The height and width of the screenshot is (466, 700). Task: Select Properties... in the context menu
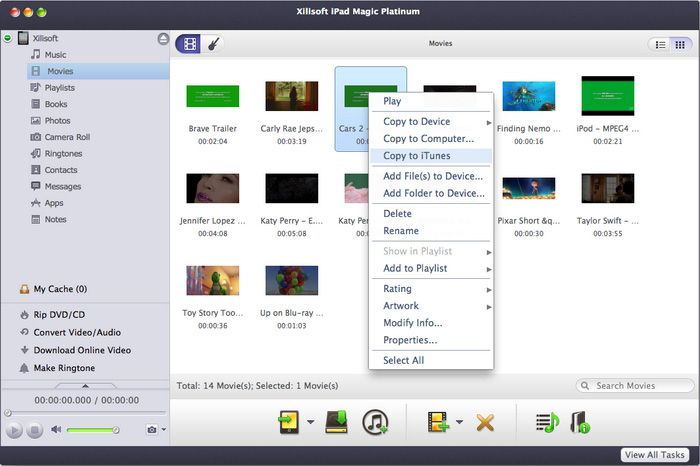(x=410, y=340)
